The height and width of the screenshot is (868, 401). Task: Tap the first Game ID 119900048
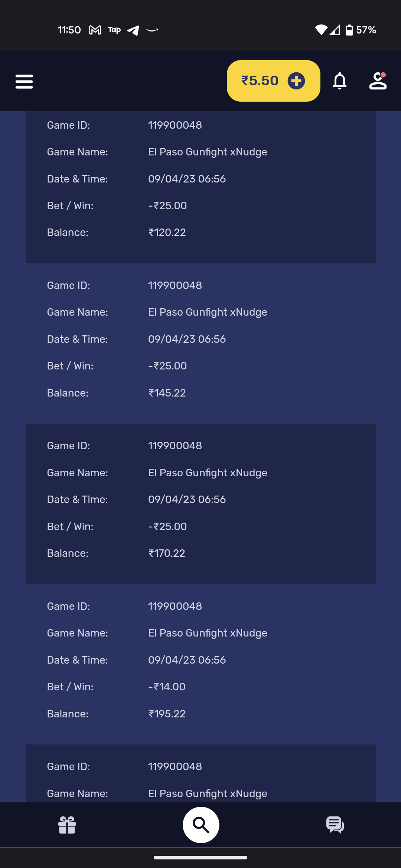(175, 125)
